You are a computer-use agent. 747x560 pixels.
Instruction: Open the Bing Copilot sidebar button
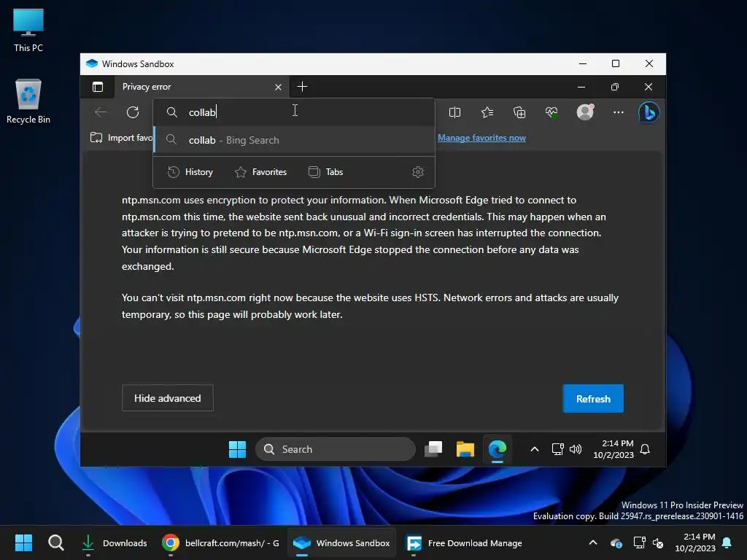point(649,113)
